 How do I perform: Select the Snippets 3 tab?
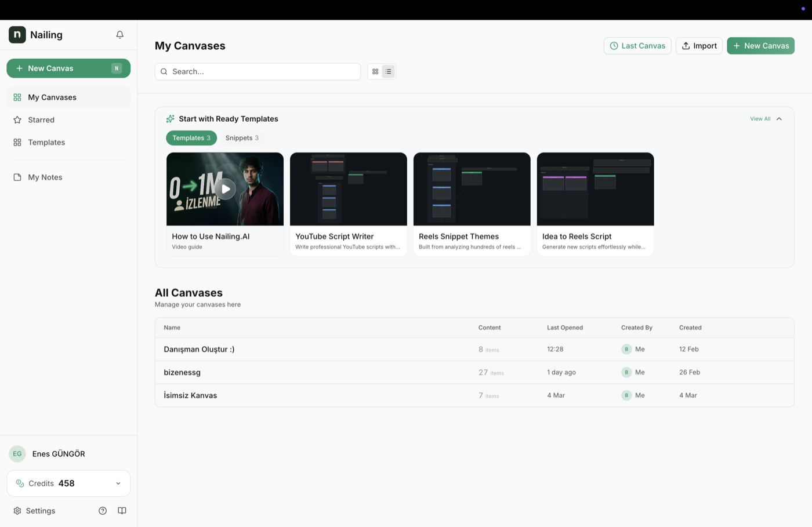tap(242, 138)
